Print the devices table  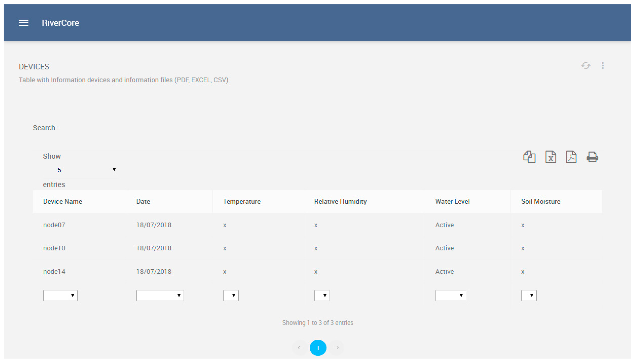pyautogui.click(x=592, y=157)
